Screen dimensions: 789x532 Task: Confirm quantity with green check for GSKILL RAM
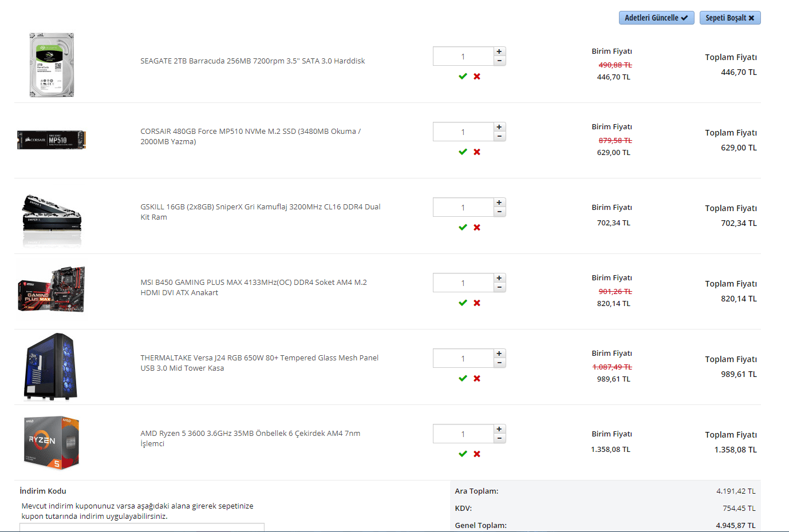463,227
